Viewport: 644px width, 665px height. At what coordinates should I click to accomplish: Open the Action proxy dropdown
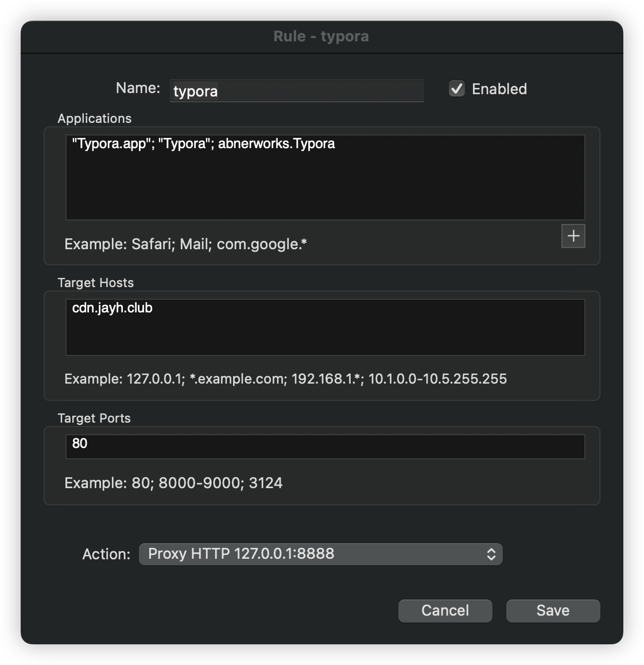(320, 554)
